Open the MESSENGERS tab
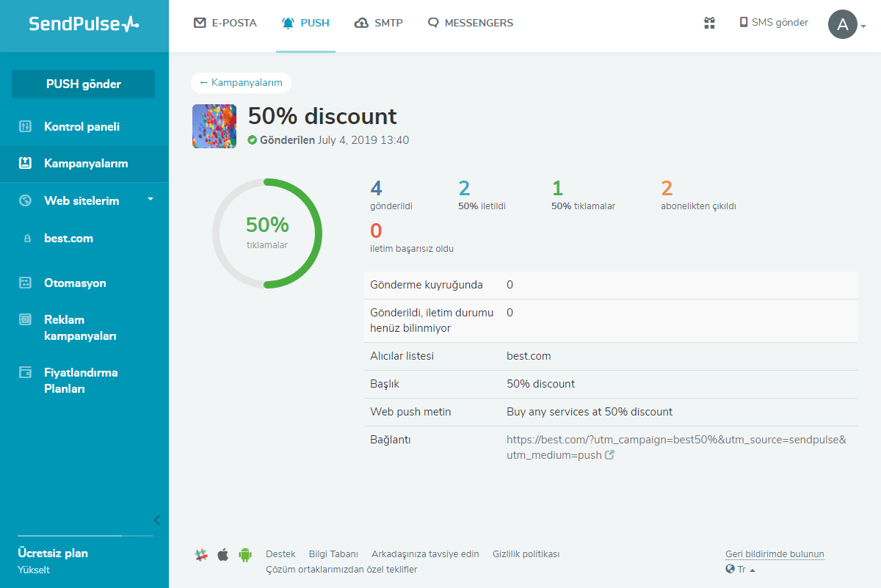Screen dimensions: 881x588 pos(471,23)
